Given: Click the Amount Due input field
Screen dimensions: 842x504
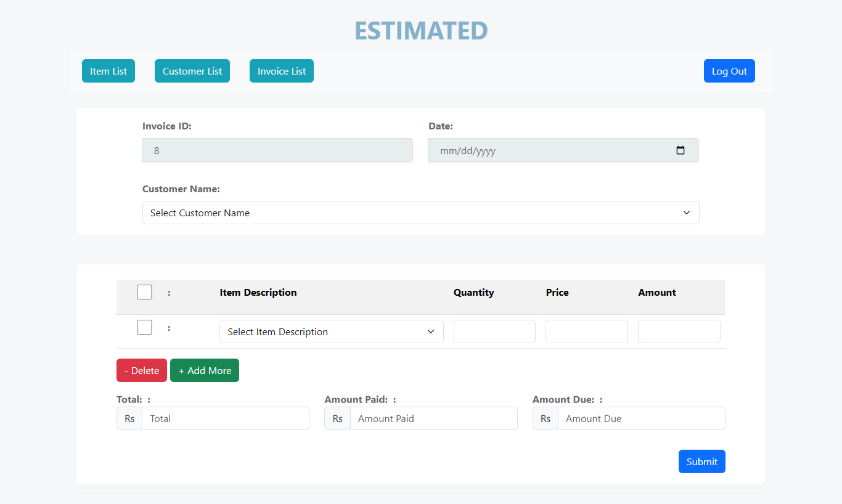Looking at the screenshot, I should 641,418.
